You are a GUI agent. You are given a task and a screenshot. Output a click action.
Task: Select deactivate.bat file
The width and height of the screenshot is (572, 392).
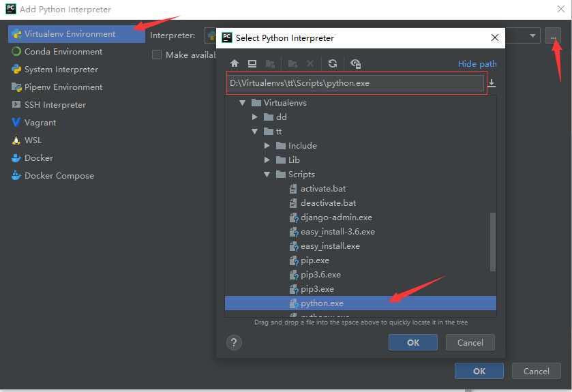click(328, 202)
